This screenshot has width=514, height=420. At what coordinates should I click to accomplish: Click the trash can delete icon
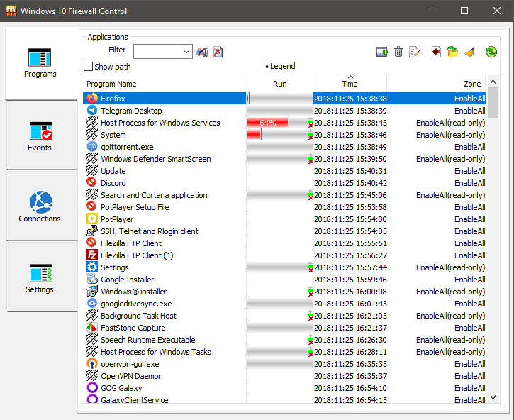click(398, 52)
